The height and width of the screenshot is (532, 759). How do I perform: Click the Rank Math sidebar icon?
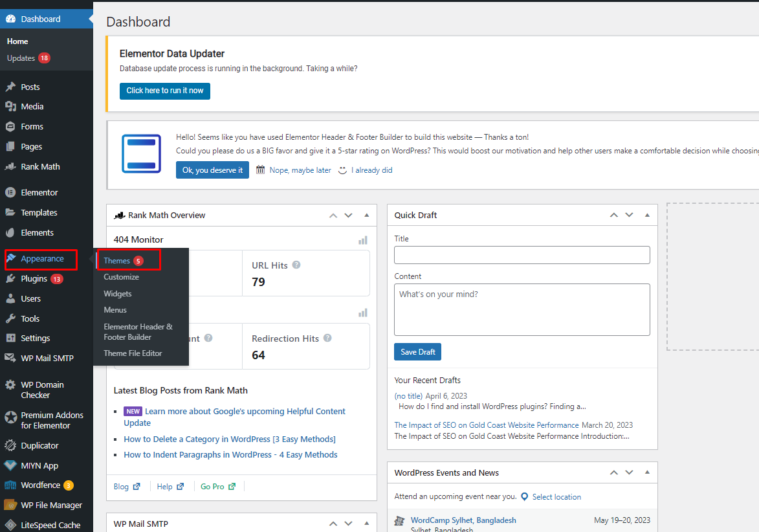tap(10, 166)
